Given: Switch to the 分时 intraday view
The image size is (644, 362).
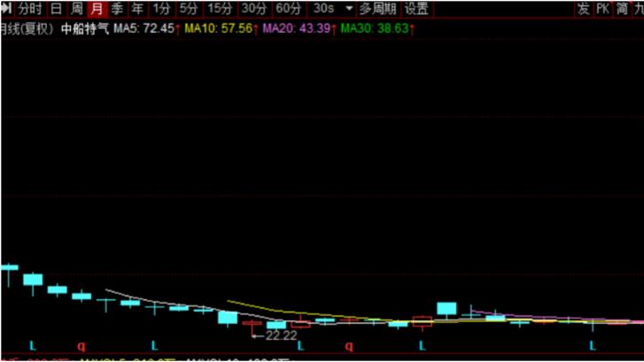Looking at the screenshot, I should point(29,9).
